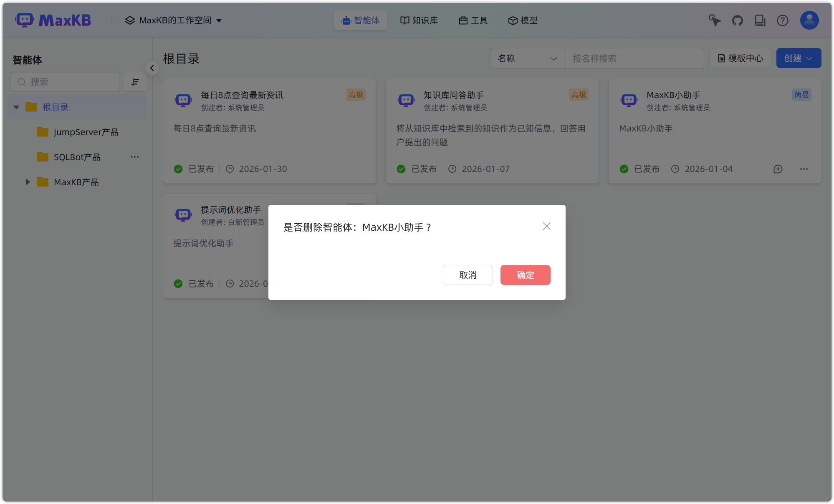Open the 创建 button dropdown
Image resolution: width=834 pixels, height=504 pixels.
(x=798, y=58)
